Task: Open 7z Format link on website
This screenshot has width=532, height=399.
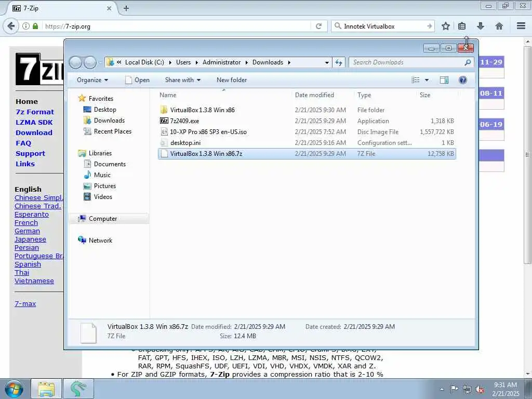Action: (35, 112)
